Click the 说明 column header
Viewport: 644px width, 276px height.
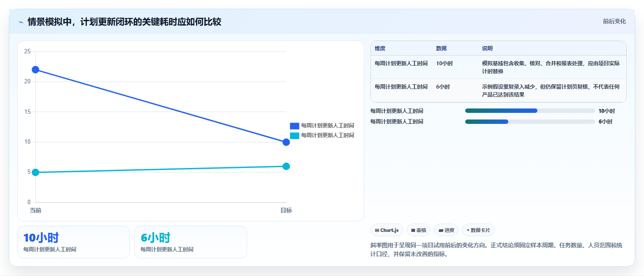coord(487,48)
